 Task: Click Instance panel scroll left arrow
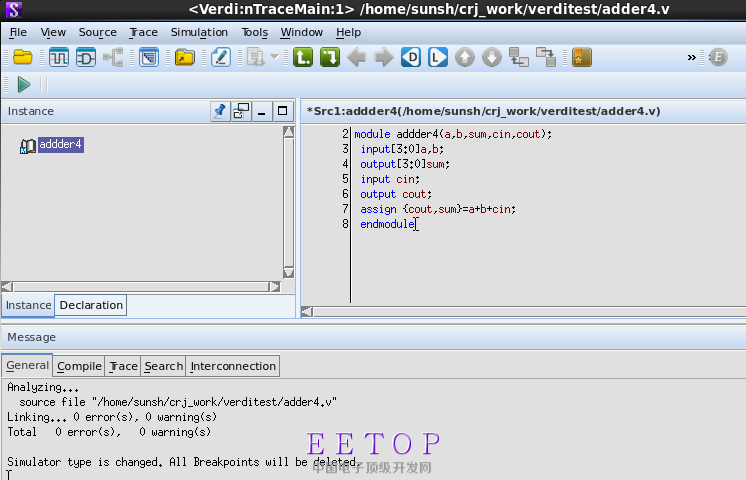point(7,287)
